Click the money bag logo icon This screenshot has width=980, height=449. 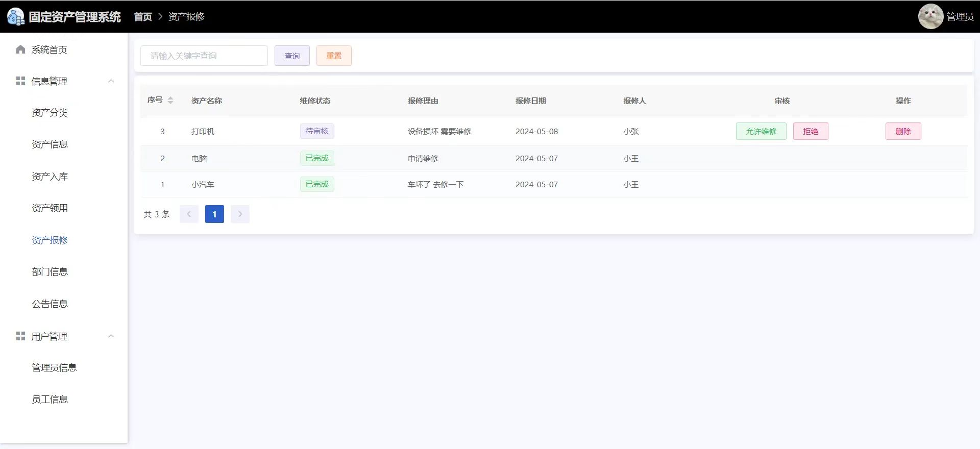[x=15, y=17]
